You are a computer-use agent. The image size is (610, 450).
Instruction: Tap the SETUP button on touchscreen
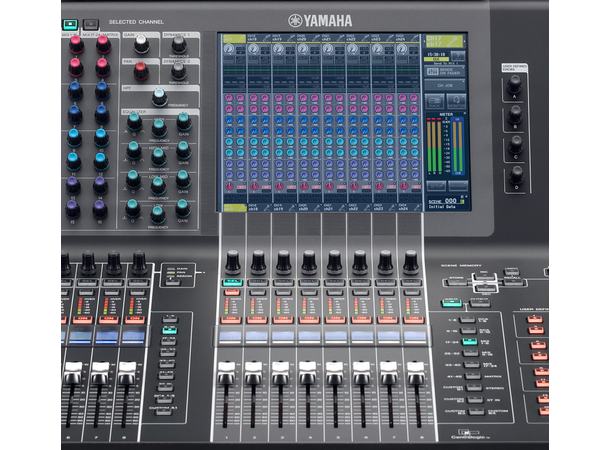[x=435, y=186]
